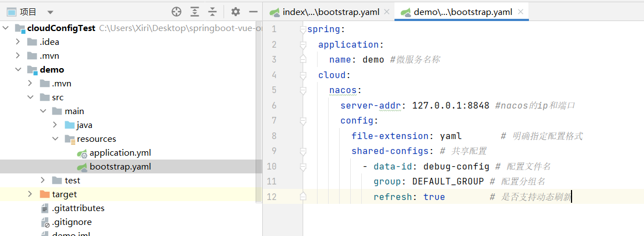Switch to index bootstrap.yaml tab
This screenshot has height=236, width=644.
tap(331, 12)
